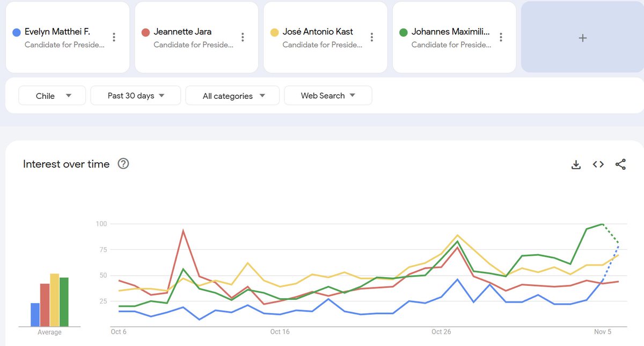This screenshot has width=644, height=346.
Task: Click the blue dot for Evelyn Matthei
Action: click(17, 32)
